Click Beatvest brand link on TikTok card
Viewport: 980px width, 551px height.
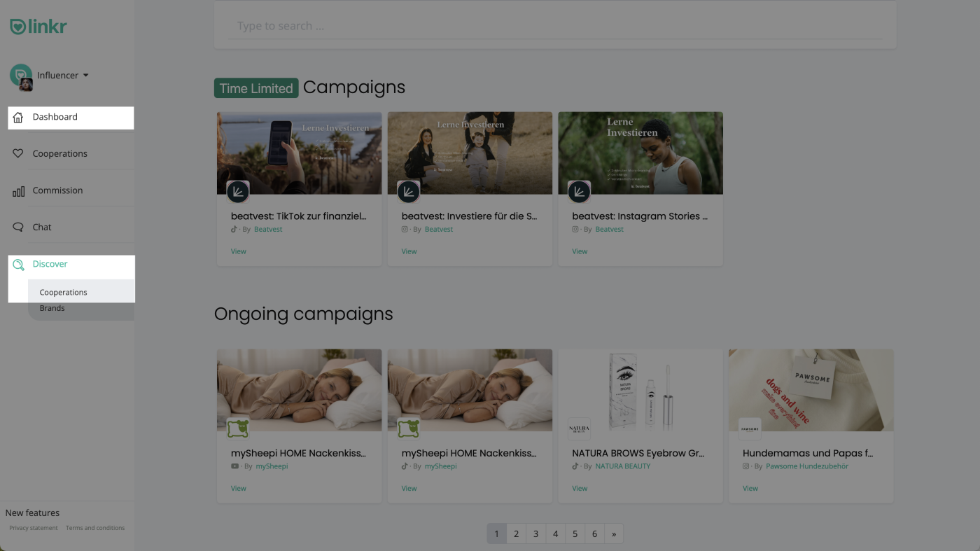click(268, 230)
